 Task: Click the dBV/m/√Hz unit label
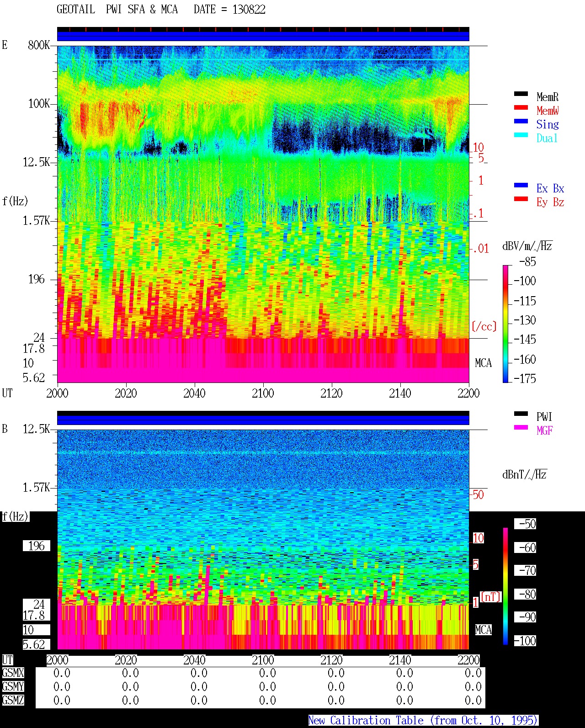pyautogui.click(x=527, y=246)
